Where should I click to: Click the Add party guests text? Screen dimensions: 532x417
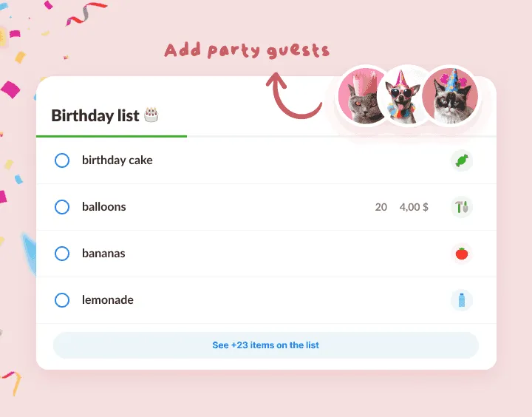pos(247,50)
